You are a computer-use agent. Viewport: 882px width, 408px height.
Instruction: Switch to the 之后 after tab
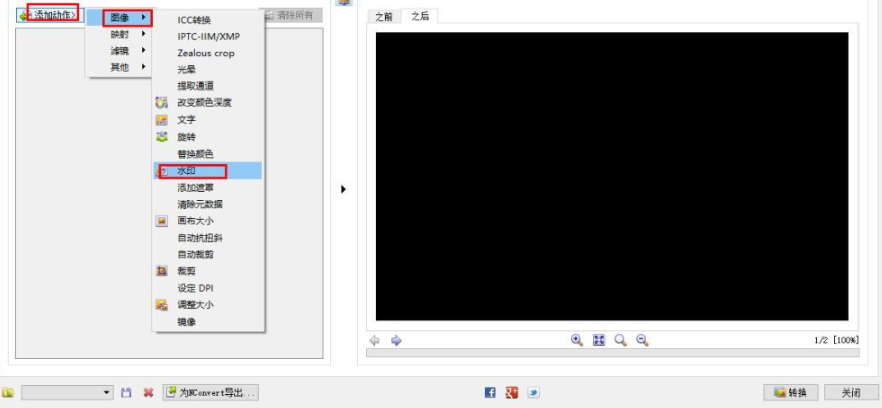420,16
